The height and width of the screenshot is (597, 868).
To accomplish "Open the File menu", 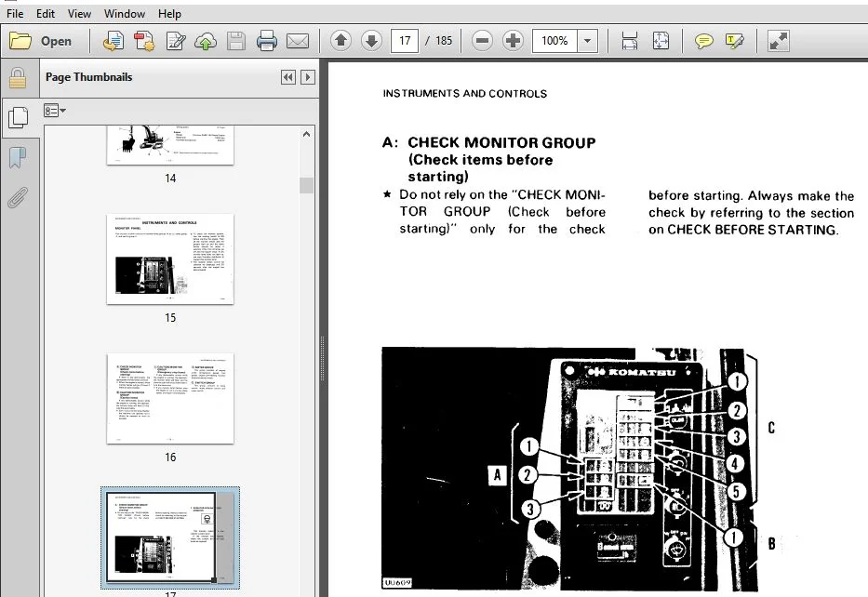I will (15, 14).
